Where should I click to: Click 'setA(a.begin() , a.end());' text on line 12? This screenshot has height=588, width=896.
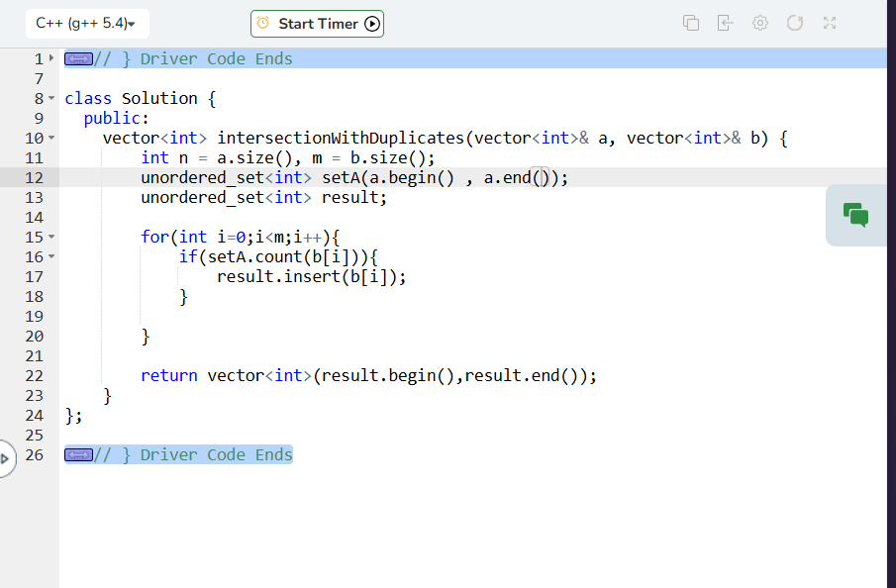pyautogui.click(x=446, y=178)
